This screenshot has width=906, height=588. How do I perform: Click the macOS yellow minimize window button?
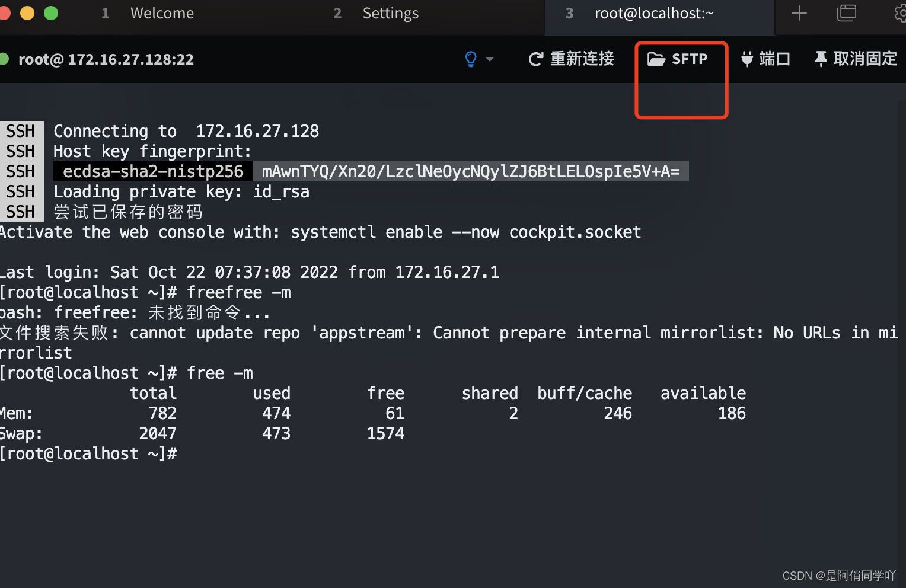[27, 12]
